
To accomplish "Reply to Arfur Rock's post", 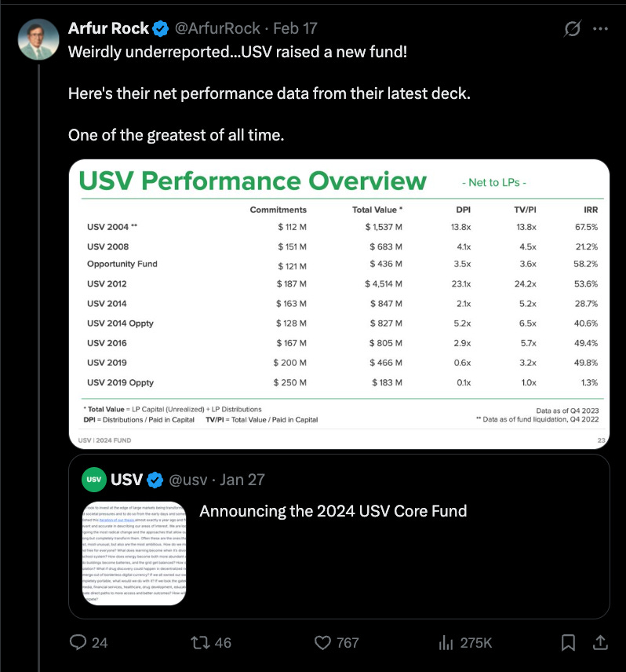I will [78, 642].
